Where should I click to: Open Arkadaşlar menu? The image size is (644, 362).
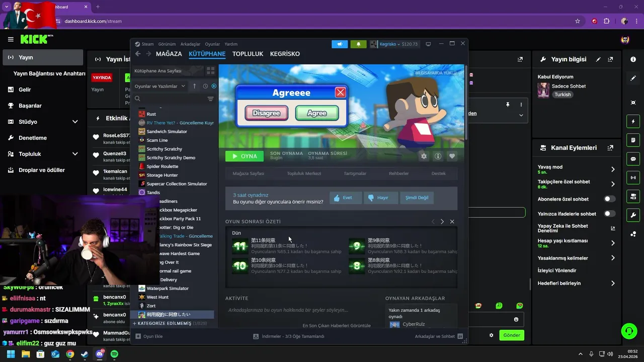pyautogui.click(x=190, y=44)
